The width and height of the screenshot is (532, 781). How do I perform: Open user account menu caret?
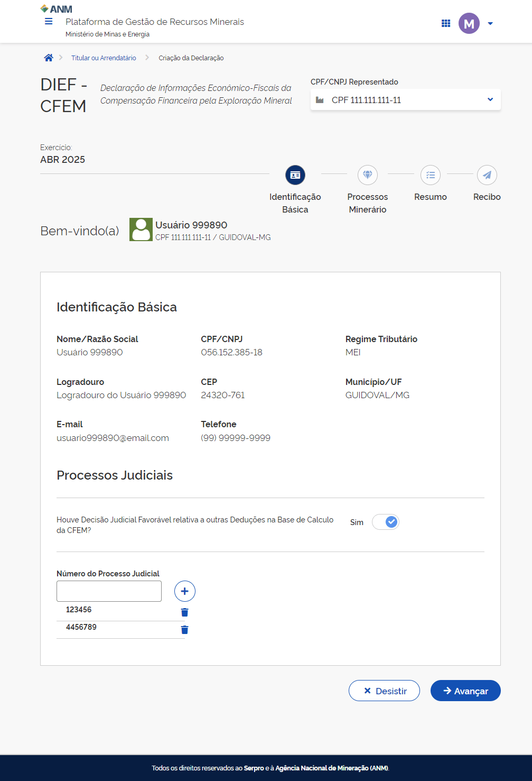pos(490,23)
